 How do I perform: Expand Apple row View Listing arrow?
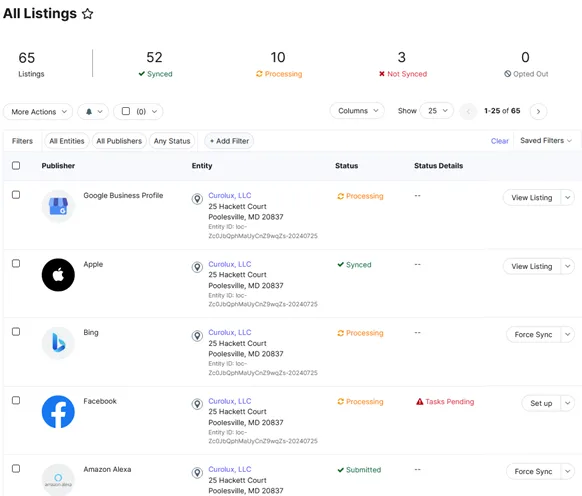(x=568, y=266)
